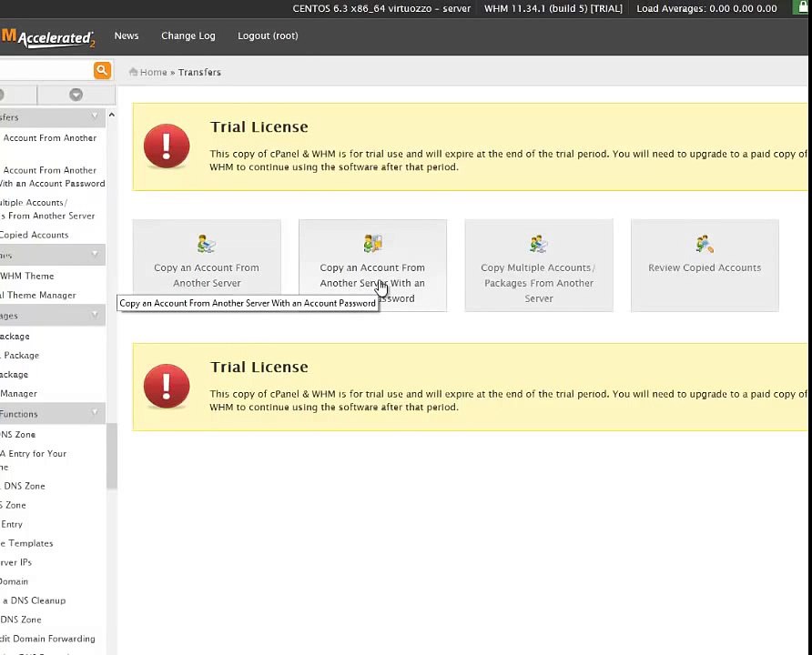Collapse the Packages sidebar section arrow
The width and height of the screenshot is (812, 655).
click(x=95, y=315)
